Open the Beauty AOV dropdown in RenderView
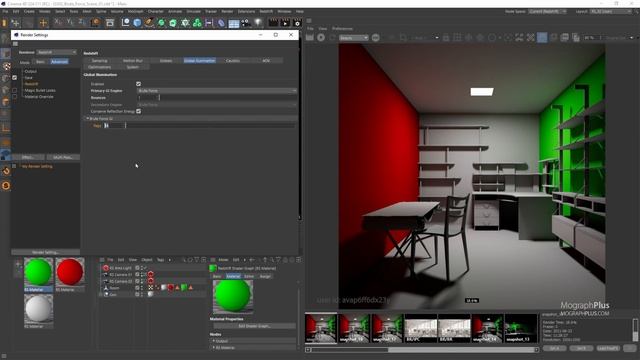Viewport: 640px width, 360px height. pyautogui.click(x=353, y=38)
